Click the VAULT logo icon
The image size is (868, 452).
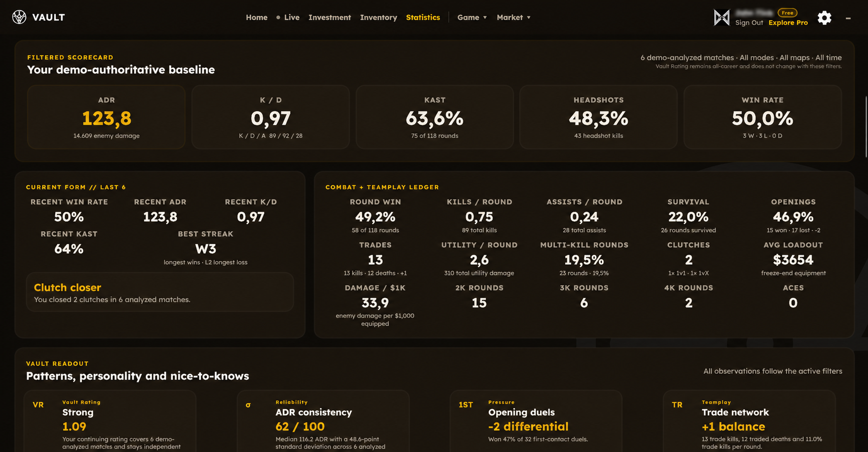(19, 17)
